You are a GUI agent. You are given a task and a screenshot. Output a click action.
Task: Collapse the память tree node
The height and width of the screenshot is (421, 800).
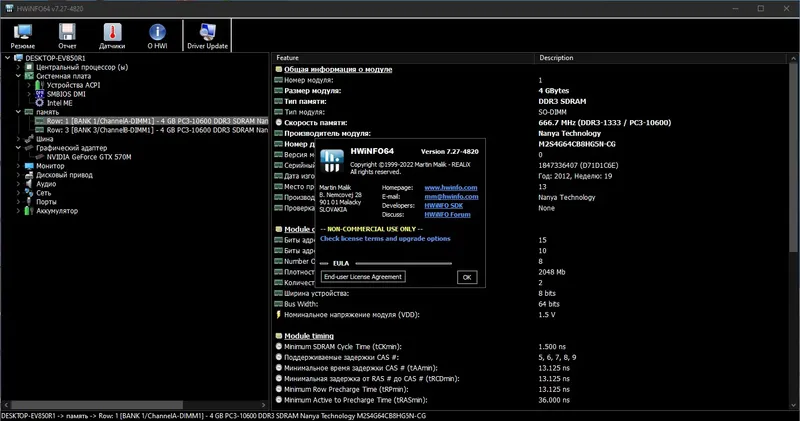tap(18, 112)
